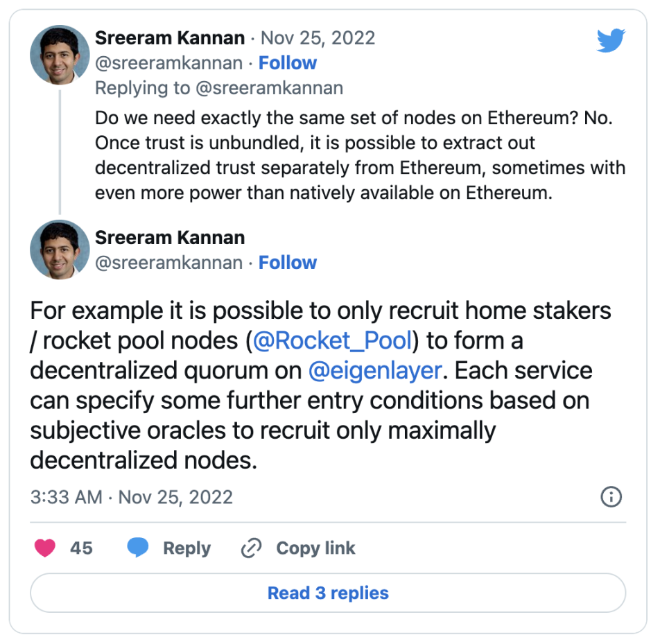Click the blue reply speech bubble icon
660x644 pixels.
139,548
